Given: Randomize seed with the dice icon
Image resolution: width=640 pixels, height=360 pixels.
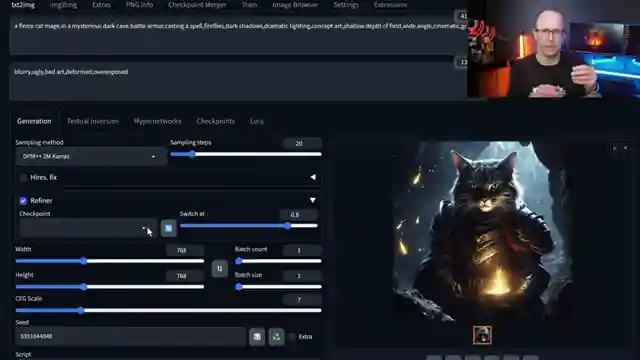Looking at the screenshot, I should (257, 337).
